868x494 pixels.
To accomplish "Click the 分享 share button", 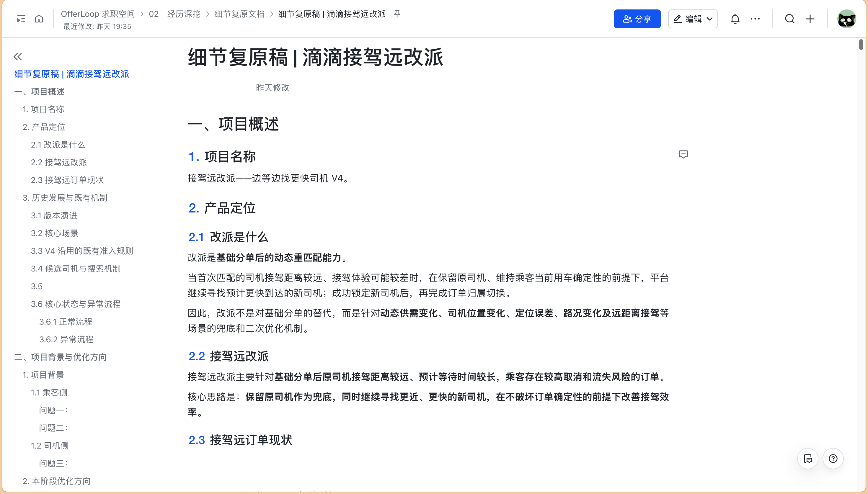I will click(637, 19).
